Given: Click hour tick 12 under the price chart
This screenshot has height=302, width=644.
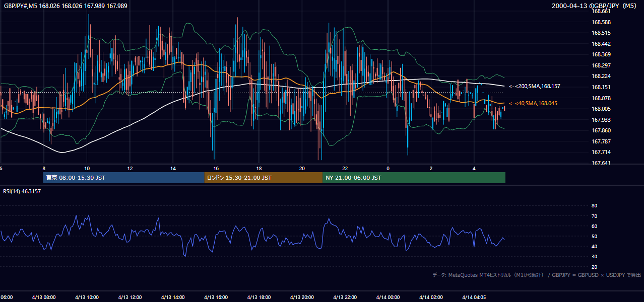Looking at the screenshot, I should [130, 168].
